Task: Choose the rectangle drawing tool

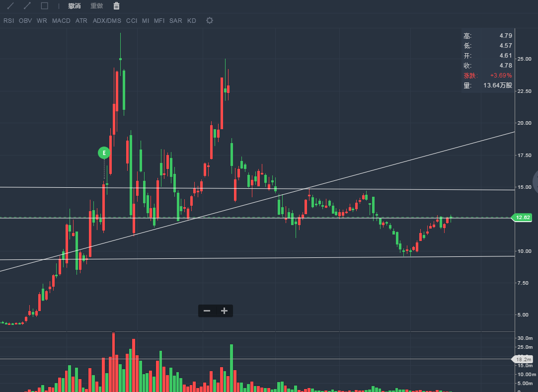Action: coord(44,6)
